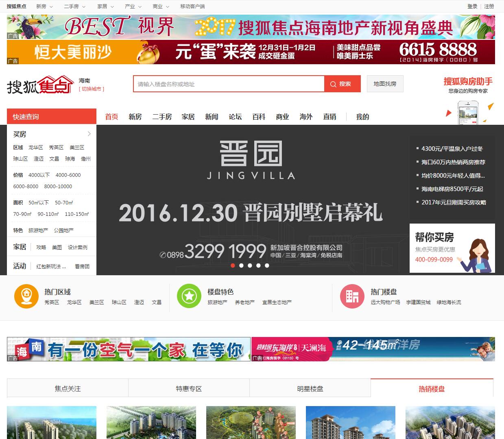Click the 地图找房 button
Screen dimensions: 504x439
(x=385, y=84)
